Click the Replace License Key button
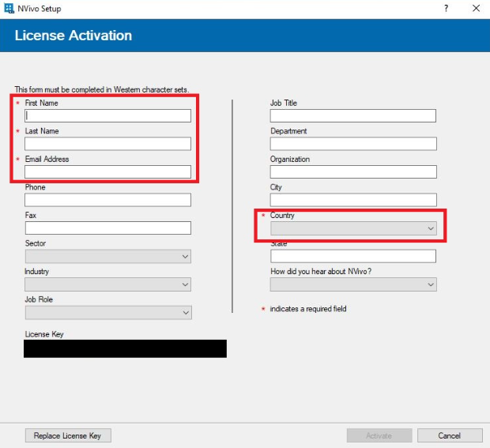The width and height of the screenshot is (490, 448). pos(68,435)
